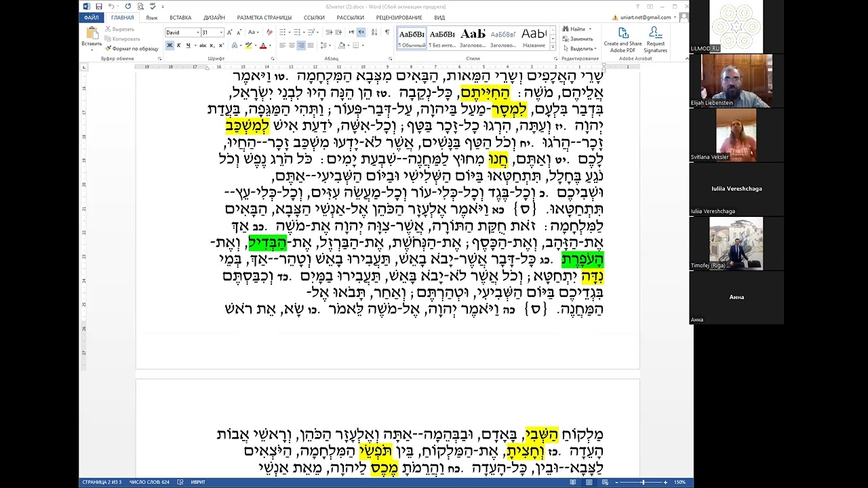Click the sort A-Z icon
The image size is (868, 488).
(375, 33)
